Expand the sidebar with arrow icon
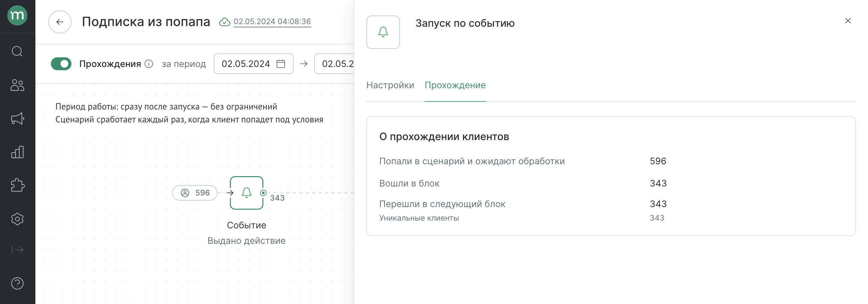This screenshot has height=304, width=868. [x=17, y=250]
